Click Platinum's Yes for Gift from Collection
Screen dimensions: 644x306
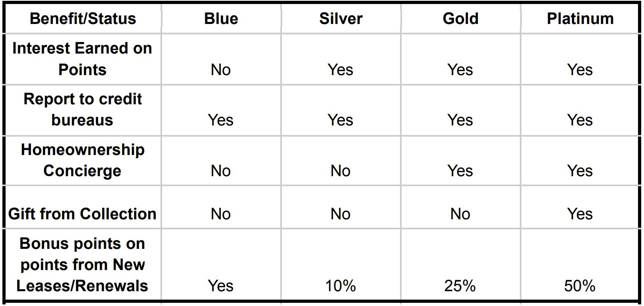pos(580,214)
